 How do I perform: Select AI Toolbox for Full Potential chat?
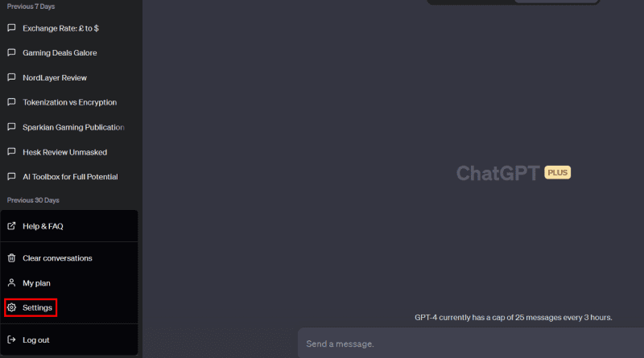pyautogui.click(x=69, y=176)
